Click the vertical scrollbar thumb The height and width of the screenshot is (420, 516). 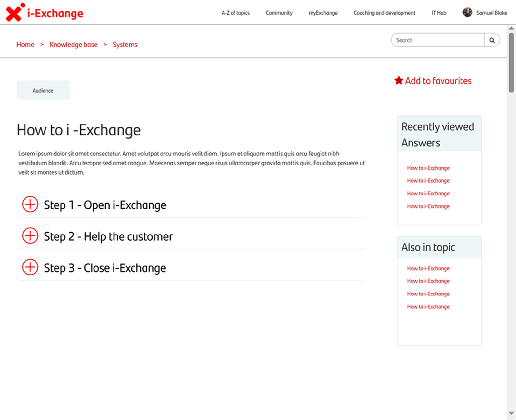click(x=511, y=63)
